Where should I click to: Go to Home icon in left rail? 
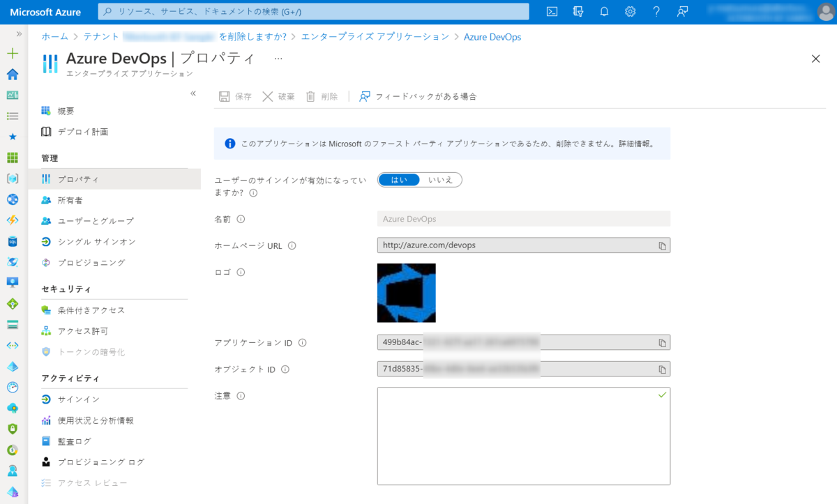coord(13,75)
